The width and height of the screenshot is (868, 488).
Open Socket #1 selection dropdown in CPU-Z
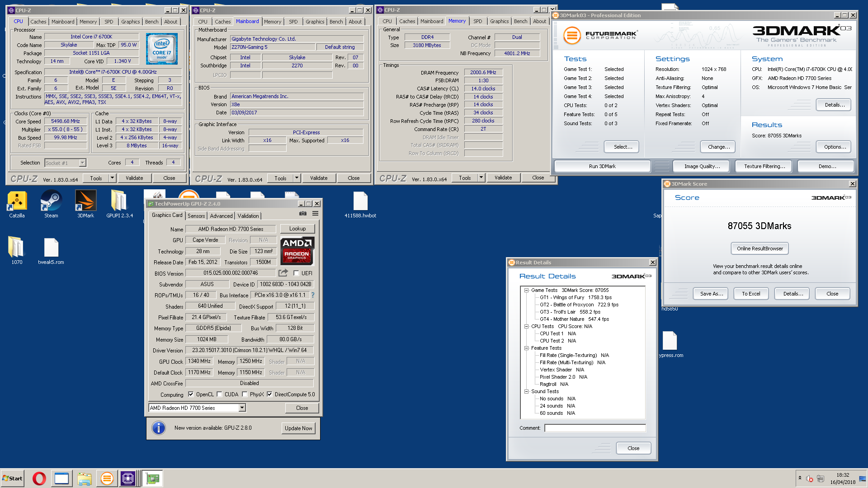click(x=82, y=163)
